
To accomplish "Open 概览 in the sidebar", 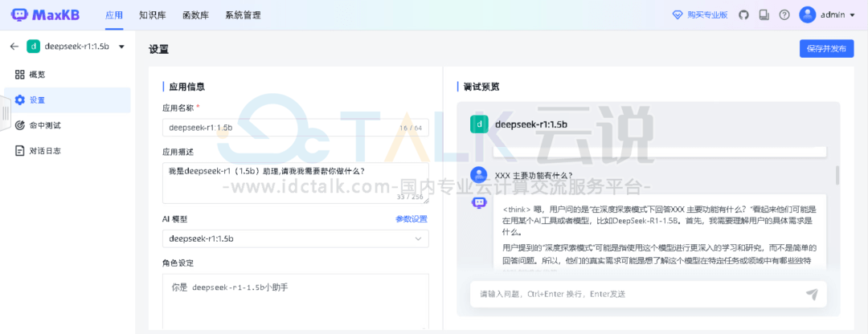I will click(x=68, y=75).
